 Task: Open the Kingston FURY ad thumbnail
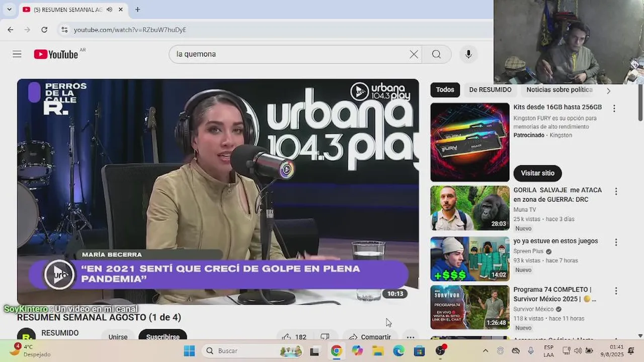tap(470, 142)
